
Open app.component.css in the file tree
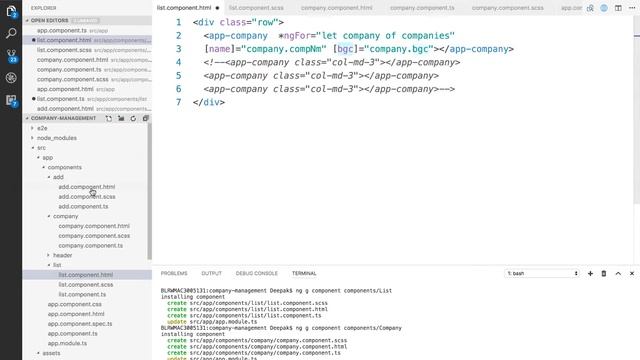74,304
